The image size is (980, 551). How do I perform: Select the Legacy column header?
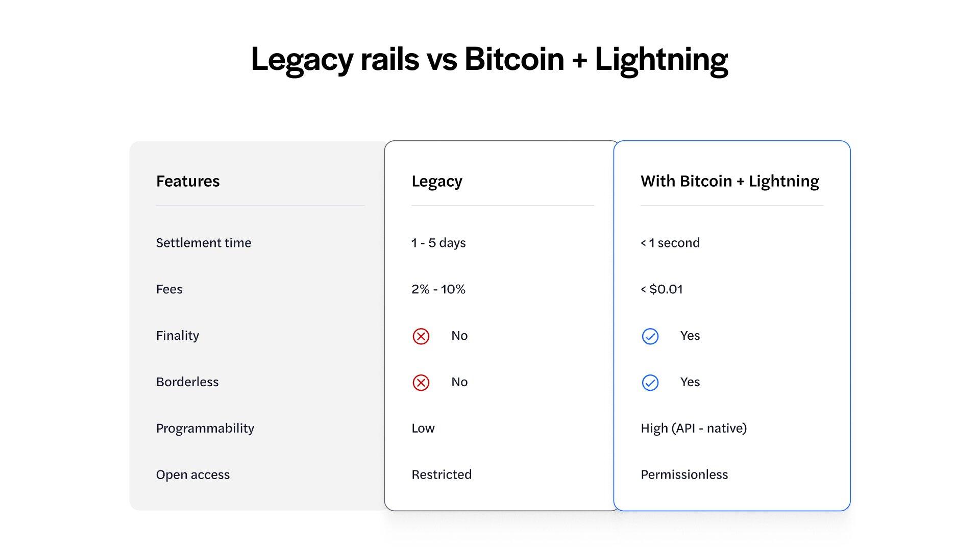point(437,181)
